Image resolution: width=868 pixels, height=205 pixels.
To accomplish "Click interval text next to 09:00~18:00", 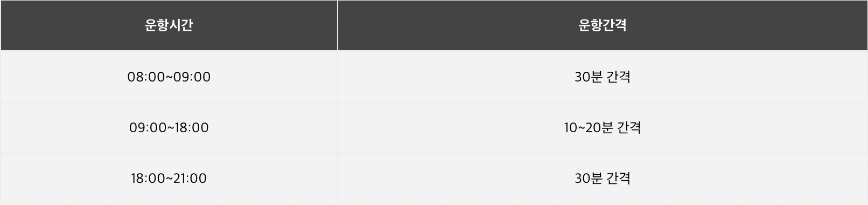I will point(603,128).
